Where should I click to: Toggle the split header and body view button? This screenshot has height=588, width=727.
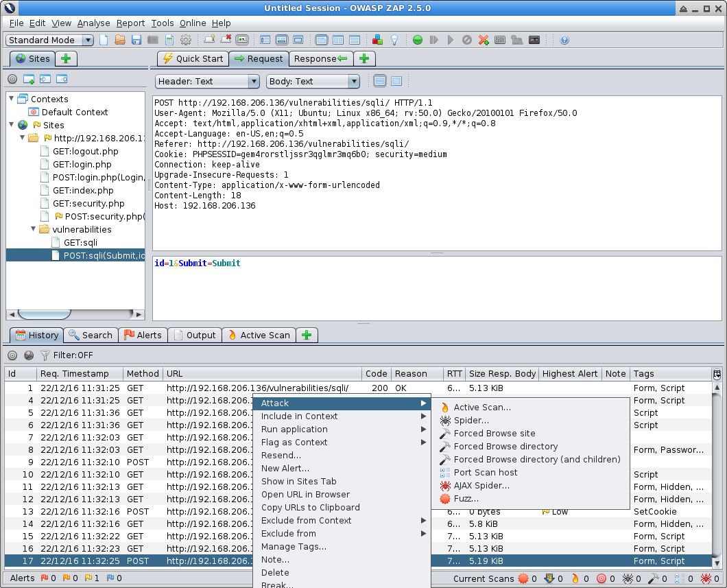(380, 81)
